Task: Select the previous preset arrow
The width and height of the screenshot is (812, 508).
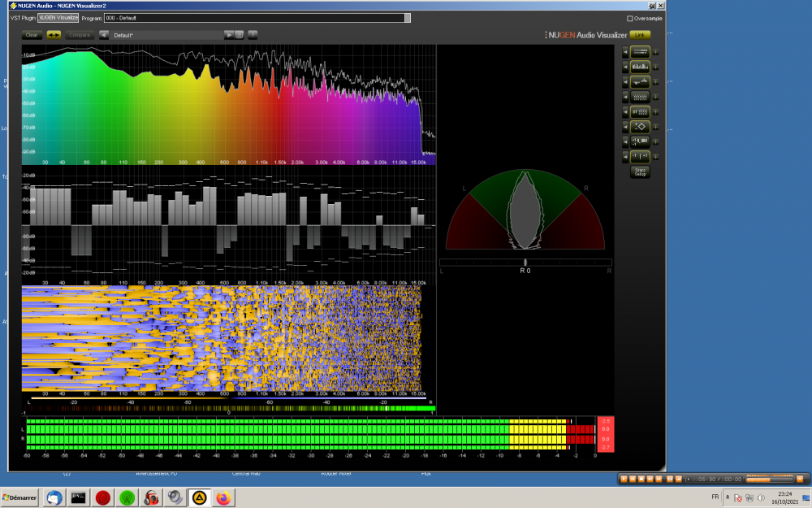Action: tap(104, 35)
